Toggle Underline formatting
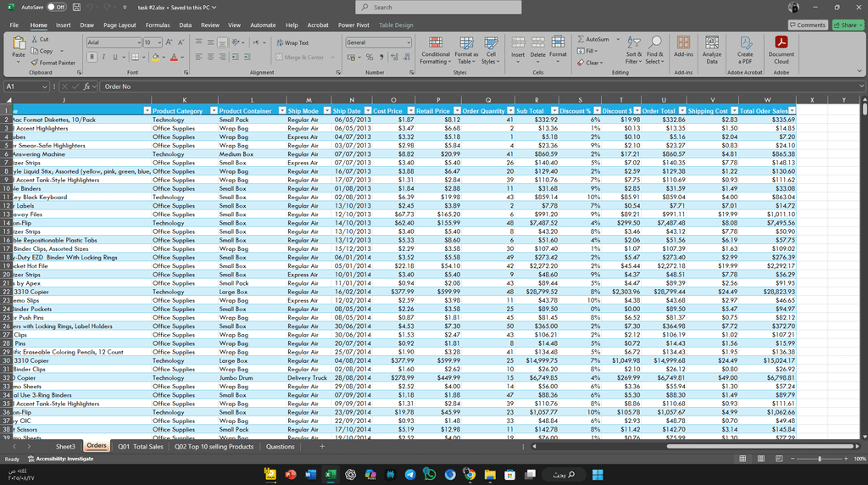 point(115,57)
